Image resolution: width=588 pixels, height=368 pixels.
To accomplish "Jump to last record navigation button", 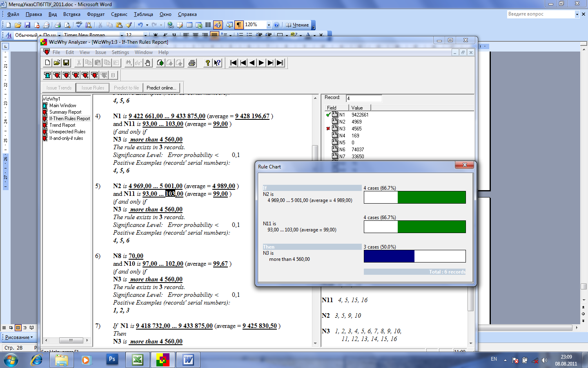I will tap(280, 63).
